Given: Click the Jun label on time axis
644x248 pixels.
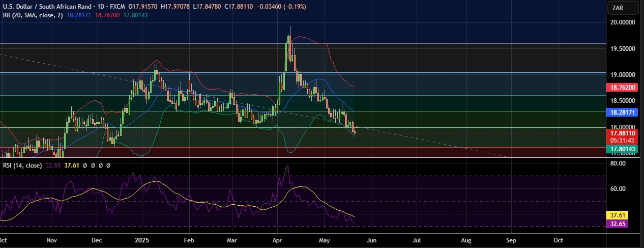Looking at the screenshot, I should click(x=371, y=239).
